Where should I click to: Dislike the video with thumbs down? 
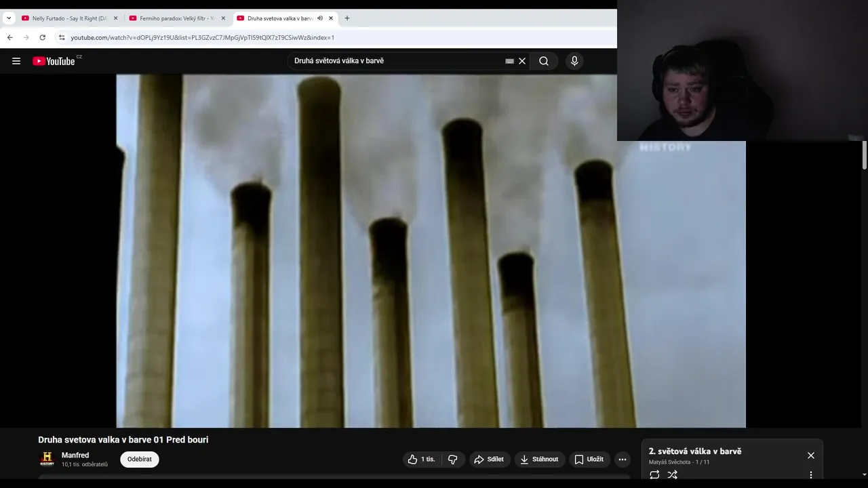click(453, 460)
